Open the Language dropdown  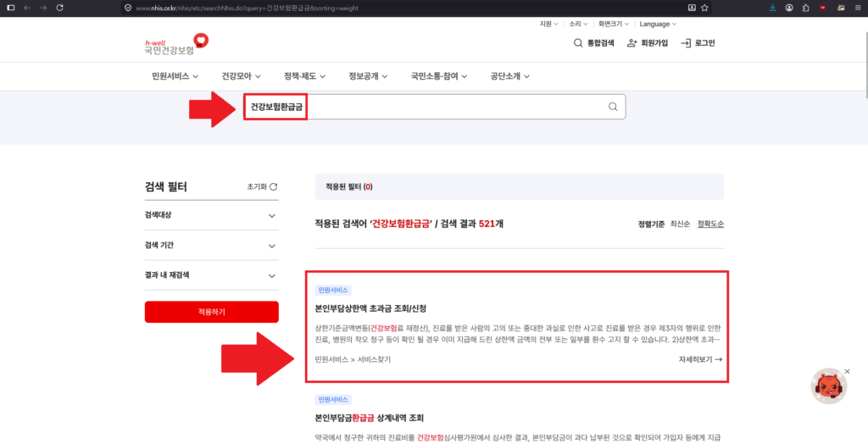[x=658, y=24]
